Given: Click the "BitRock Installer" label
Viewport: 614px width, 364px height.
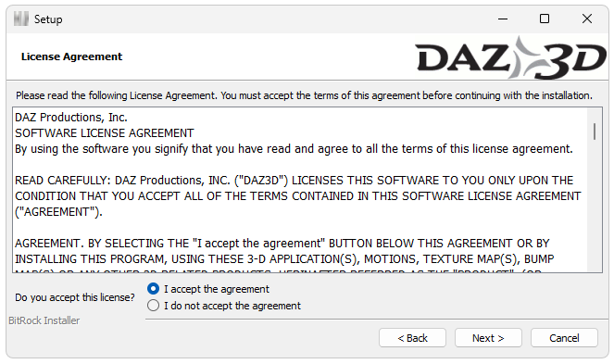Looking at the screenshot, I should pyautogui.click(x=44, y=320).
